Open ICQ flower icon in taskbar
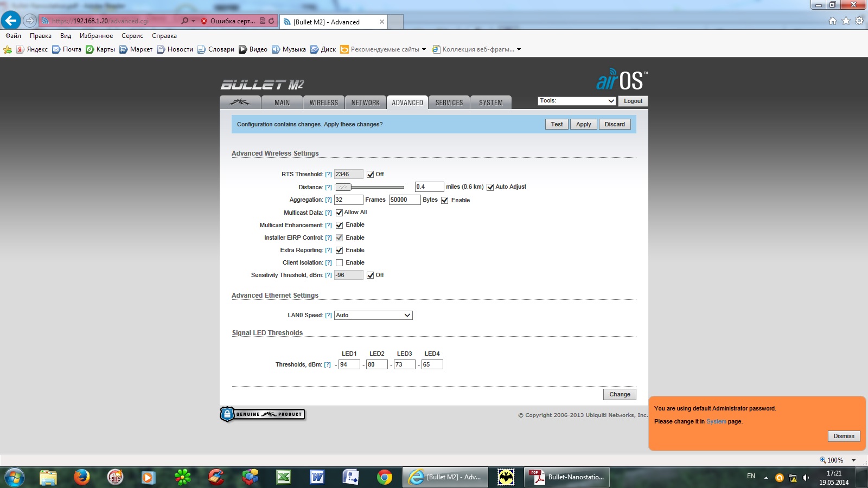868x488 pixels. [x=183, y=477]
